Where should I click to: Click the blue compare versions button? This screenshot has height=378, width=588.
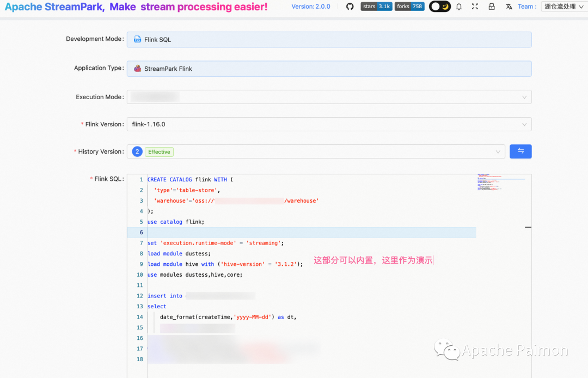tap(520, 151)
